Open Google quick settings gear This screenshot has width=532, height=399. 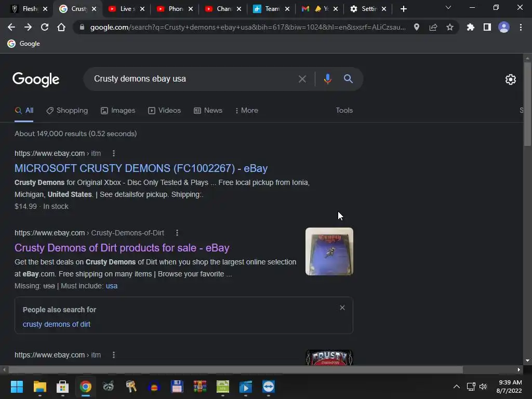(x=511, y=79)
